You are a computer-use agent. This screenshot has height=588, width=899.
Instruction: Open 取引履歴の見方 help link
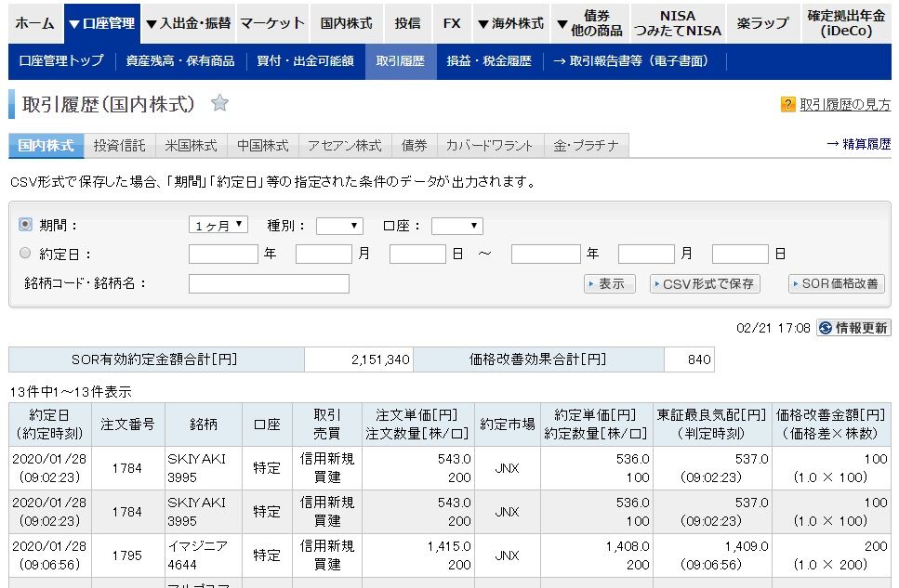[845, 104]
